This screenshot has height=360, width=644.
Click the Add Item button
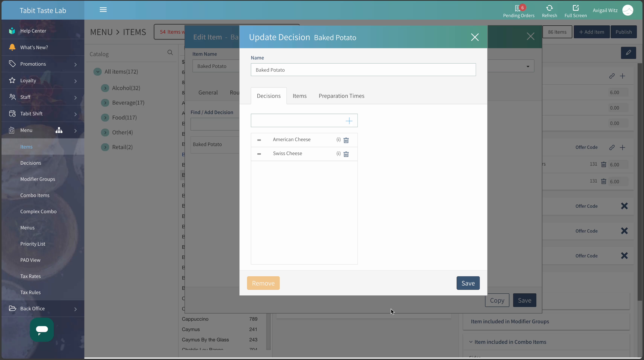(x=591, y=32)
